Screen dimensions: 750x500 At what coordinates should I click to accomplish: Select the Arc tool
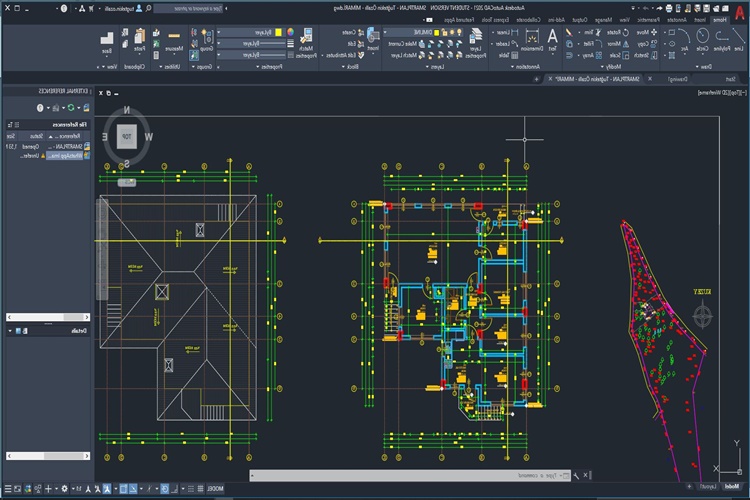coord(684,39)
